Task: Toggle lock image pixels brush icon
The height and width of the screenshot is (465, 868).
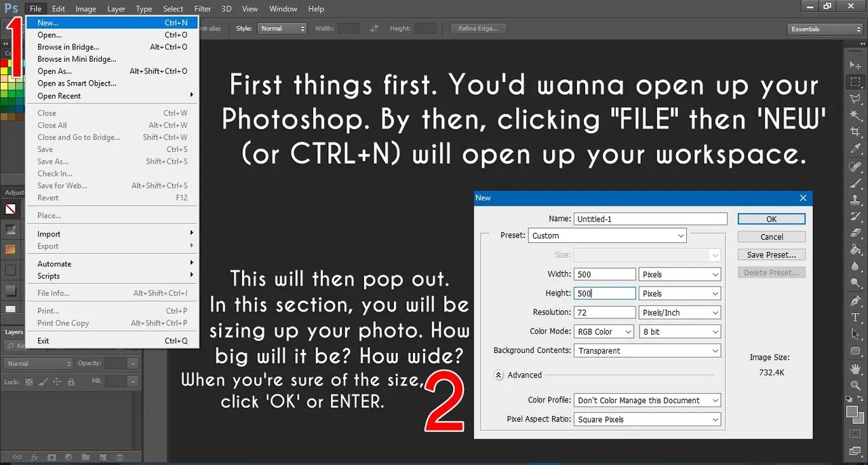Action: [x=43, y=382]
